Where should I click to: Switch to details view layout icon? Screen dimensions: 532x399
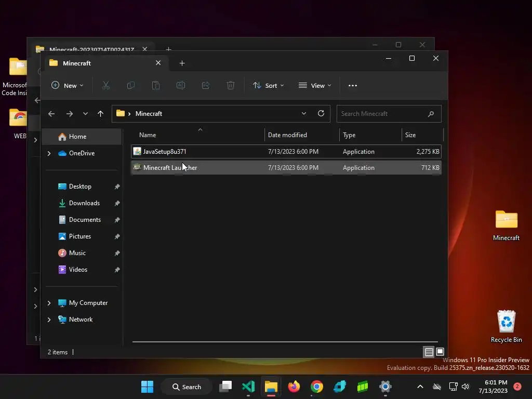pos(429,352)
